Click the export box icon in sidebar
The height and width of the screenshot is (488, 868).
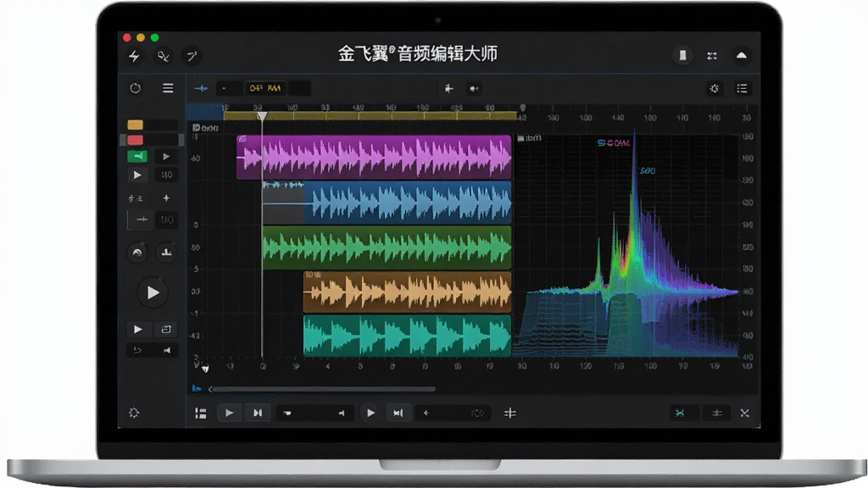coord(166,330)
